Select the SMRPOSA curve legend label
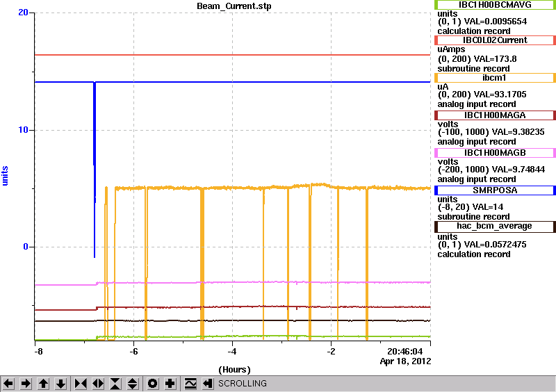This screenshot has width=556, height=392. click(495, 190)
